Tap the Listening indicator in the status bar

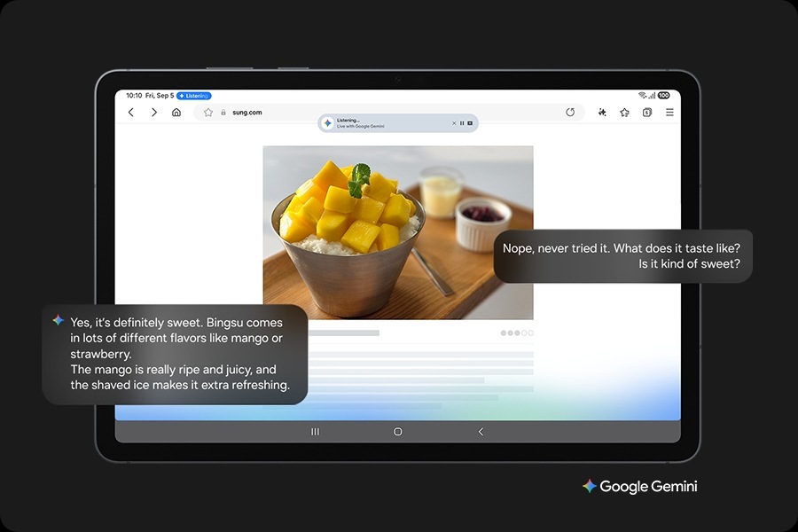[192, 96]
